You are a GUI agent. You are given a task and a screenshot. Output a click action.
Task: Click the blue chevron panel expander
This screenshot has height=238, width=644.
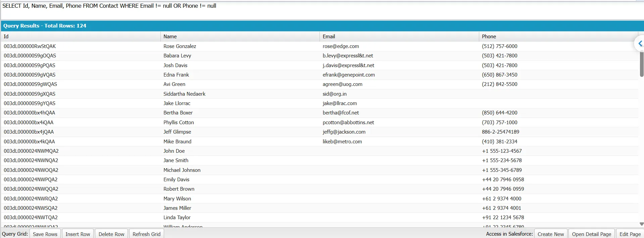(640, 44)
